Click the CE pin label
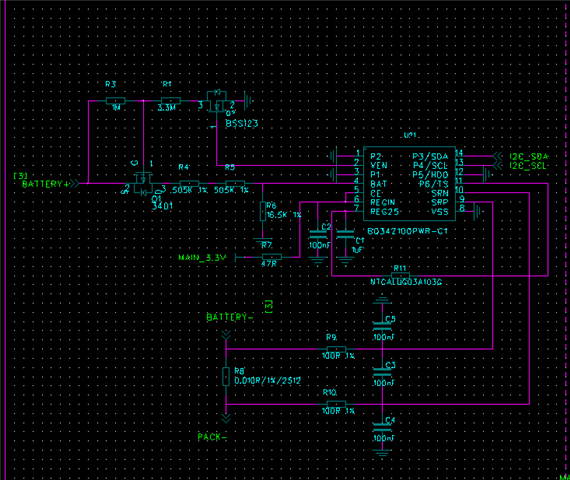 [x=376, y=193]
